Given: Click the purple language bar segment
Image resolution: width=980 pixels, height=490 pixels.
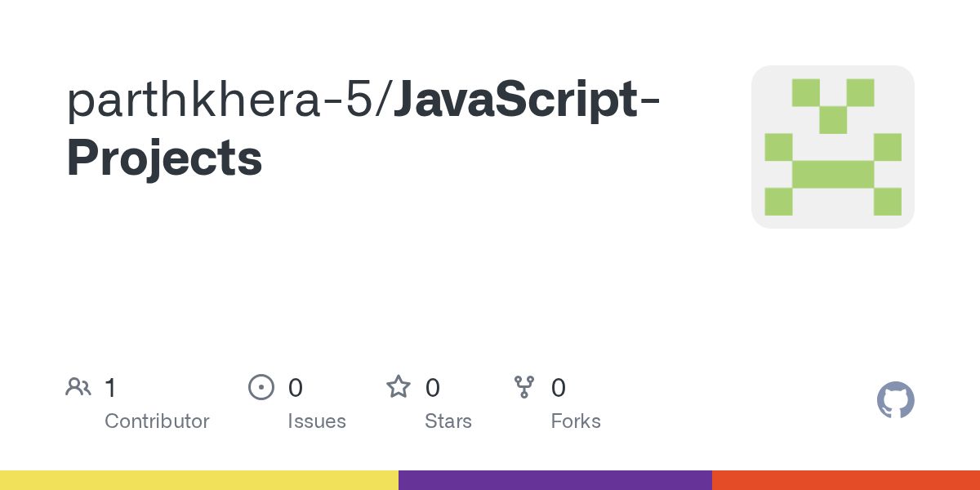Looking at the screenshot, I should point(555,480).
